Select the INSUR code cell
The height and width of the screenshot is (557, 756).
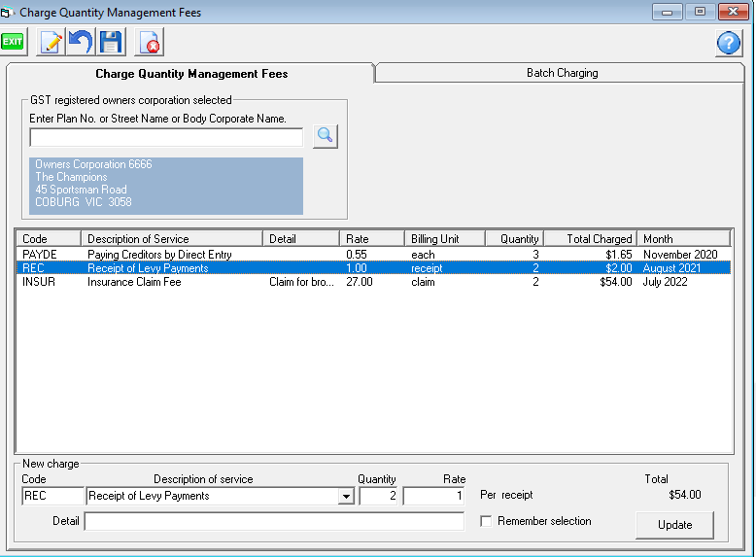click(39, 282)
